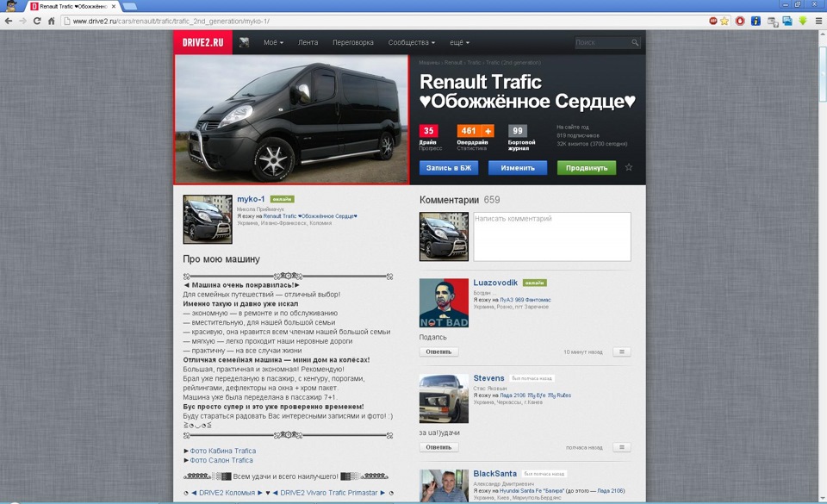This screenshot has width=827, height=504.
Task: Click the 'Запись в БЖ' button
Action: point(449,168)
